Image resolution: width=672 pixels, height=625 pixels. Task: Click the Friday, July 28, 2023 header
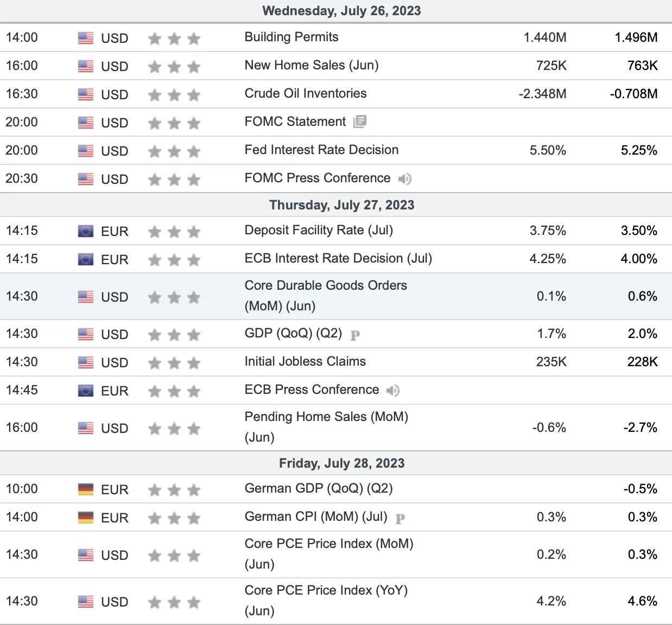coord(342,463)
